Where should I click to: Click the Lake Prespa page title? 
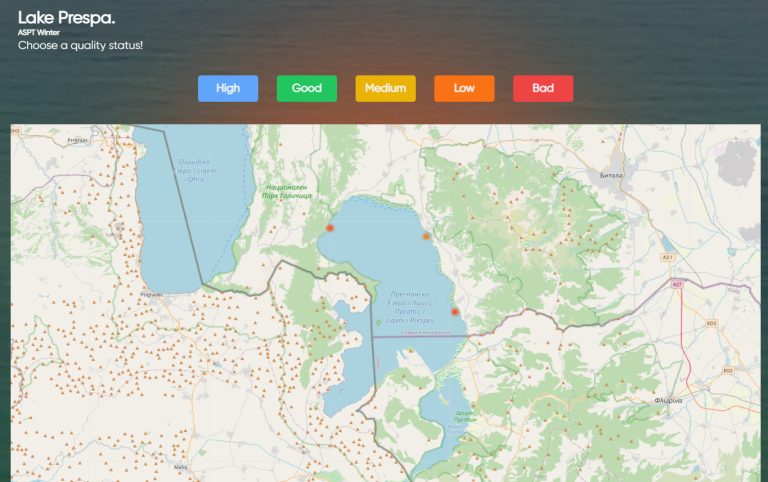pos(66,18)
